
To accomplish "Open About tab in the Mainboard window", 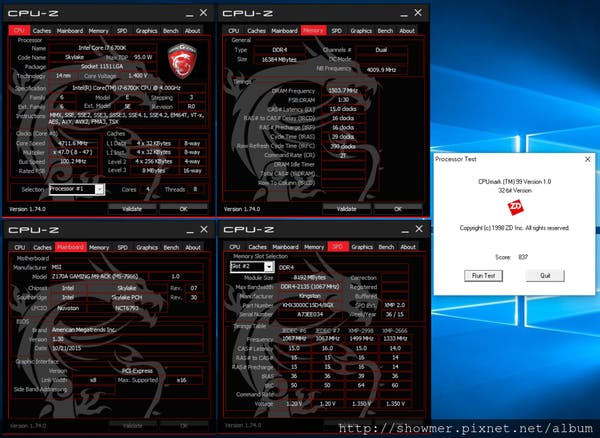I will coord(193,247).
